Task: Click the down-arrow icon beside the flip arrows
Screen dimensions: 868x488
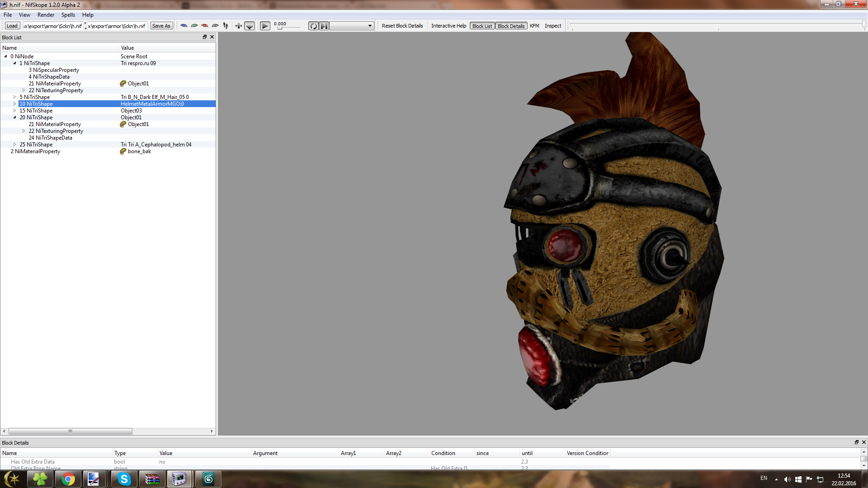Action: [x=250, y=26]
